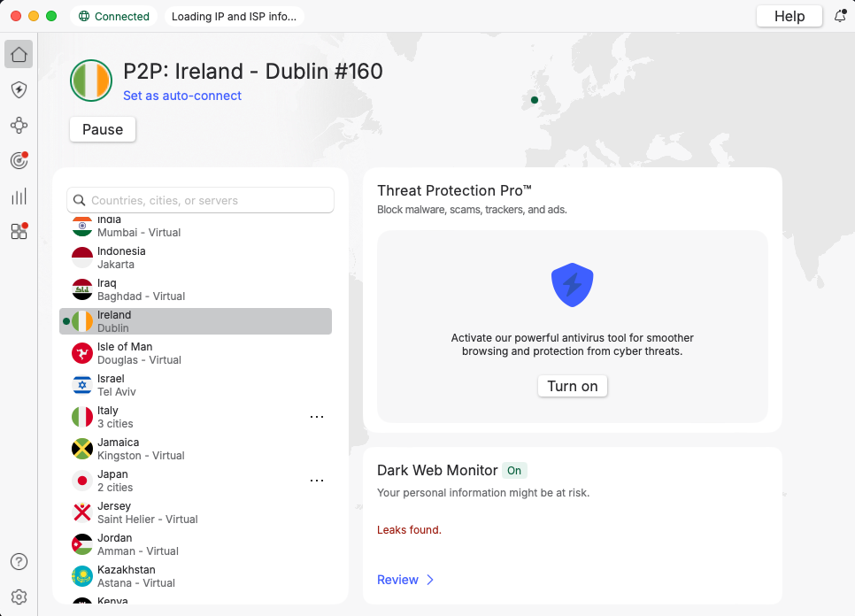
Task: Click the Isle of Man flag icon
Action: [x=82, y=353]
